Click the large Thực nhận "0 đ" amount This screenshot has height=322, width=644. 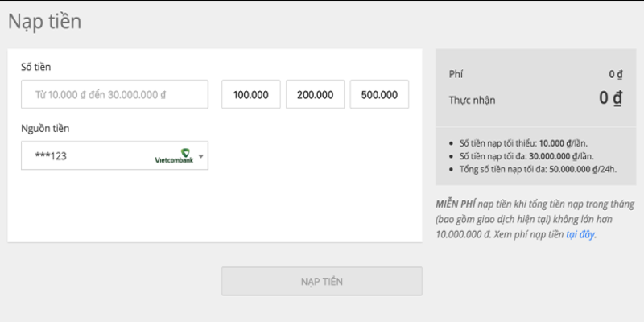pyautogui.click(x=610, y=99)
